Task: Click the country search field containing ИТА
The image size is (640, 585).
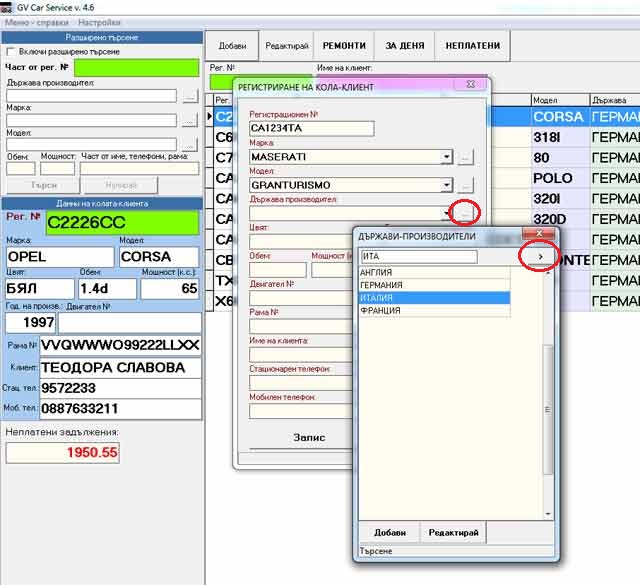Action: (419, 257)
